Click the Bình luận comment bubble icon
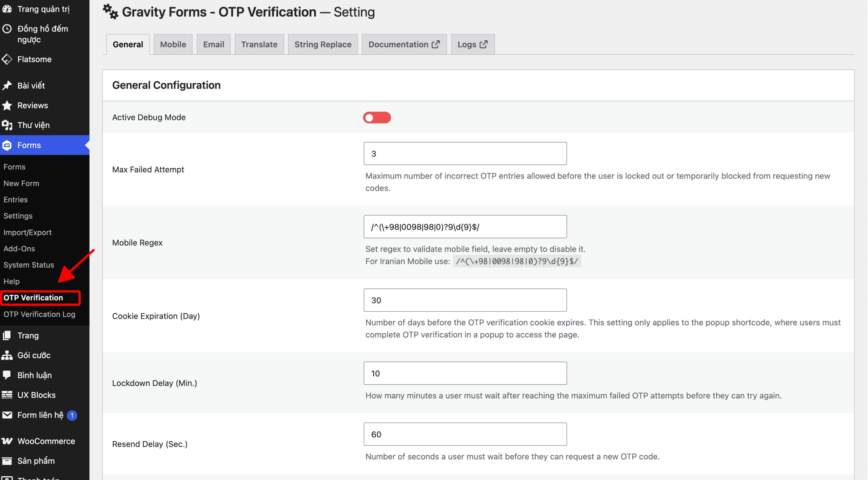868x480 pixels. click(7, 375)
